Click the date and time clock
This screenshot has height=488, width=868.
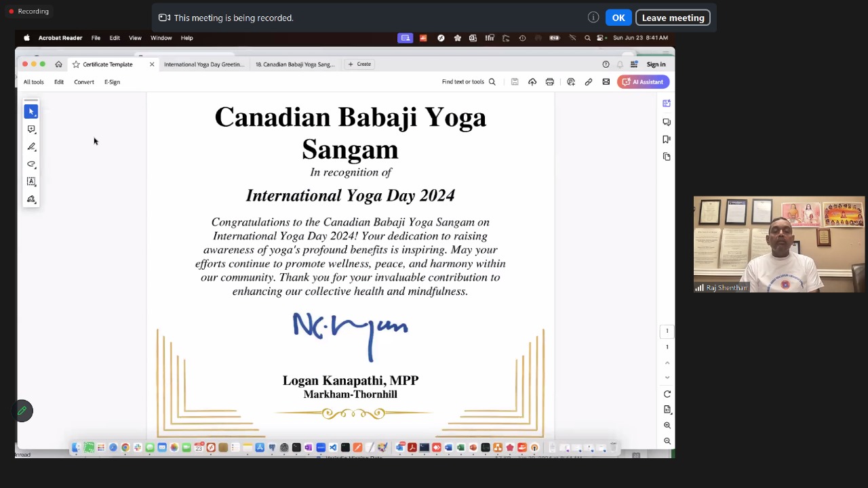pos(640,38)
